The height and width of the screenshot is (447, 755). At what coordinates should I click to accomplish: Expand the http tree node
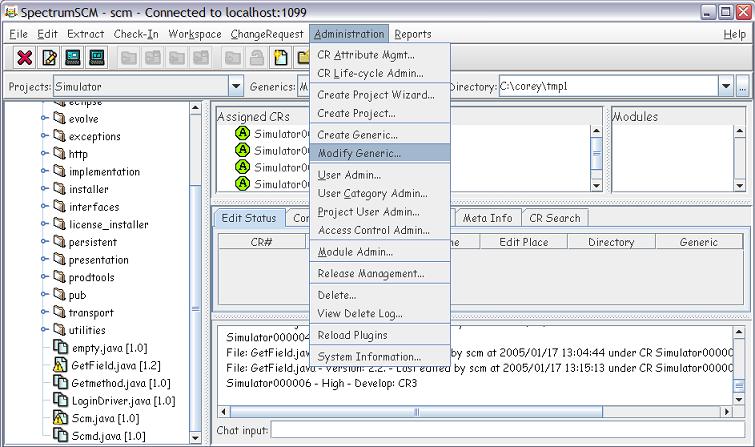pyautogui.click(x=44, y=153)
